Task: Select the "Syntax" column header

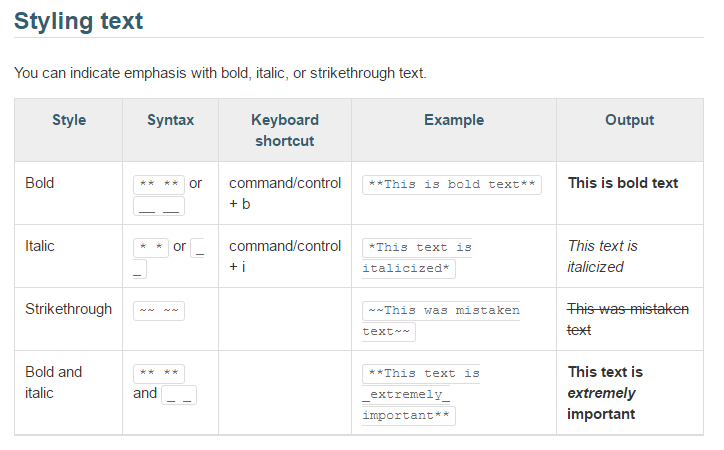Action: (170, 120)
